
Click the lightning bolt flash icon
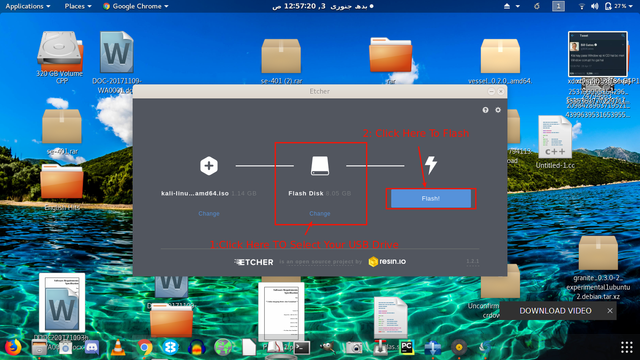431,165
